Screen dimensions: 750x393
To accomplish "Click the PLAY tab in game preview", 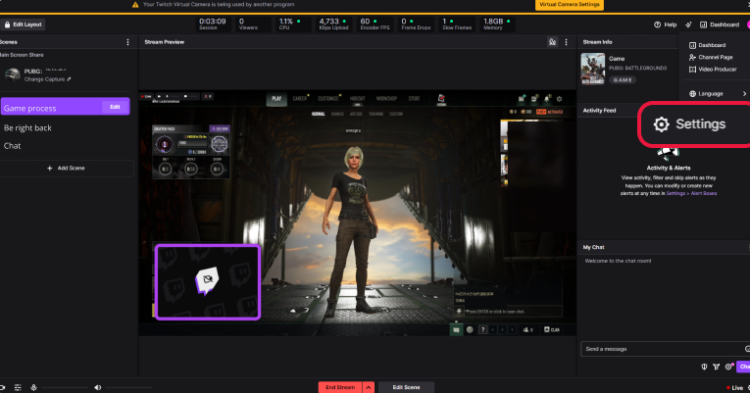I will click(276, 99).
